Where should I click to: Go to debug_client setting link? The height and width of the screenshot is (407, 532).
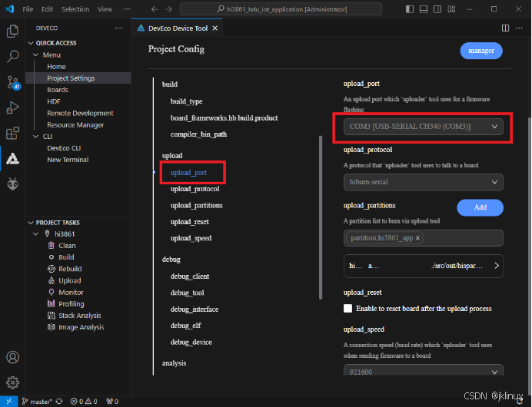[x=190, y=276]
